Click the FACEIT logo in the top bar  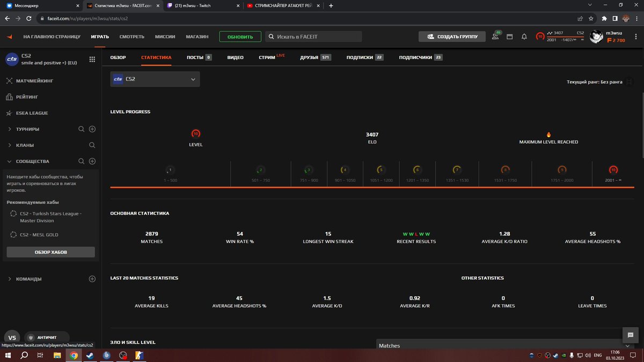tap(10, 36)
